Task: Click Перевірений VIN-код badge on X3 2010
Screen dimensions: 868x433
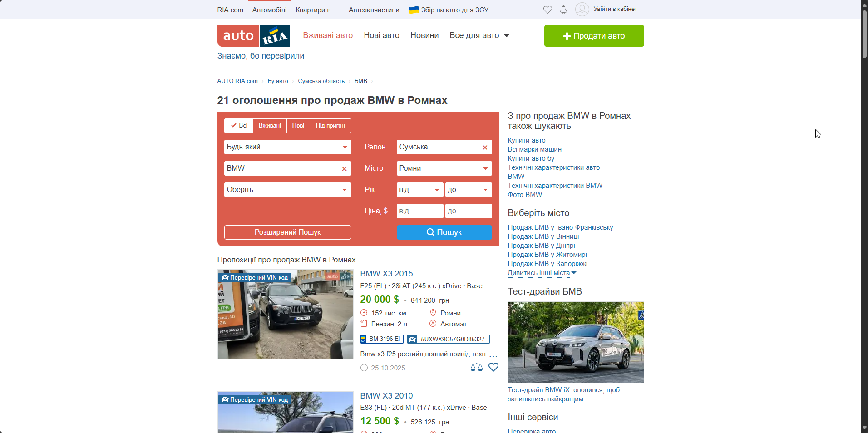Action: [255, 400]
